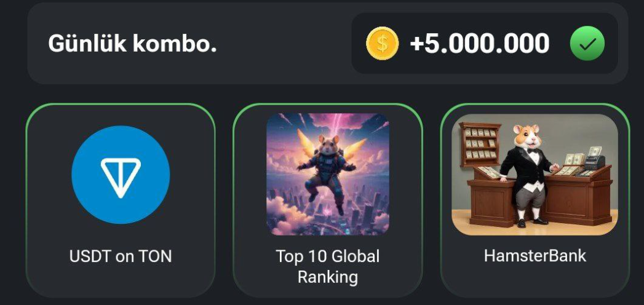Click the blue TON logo circle
This screenshot has height=305, width=644.
click(121, 175)
